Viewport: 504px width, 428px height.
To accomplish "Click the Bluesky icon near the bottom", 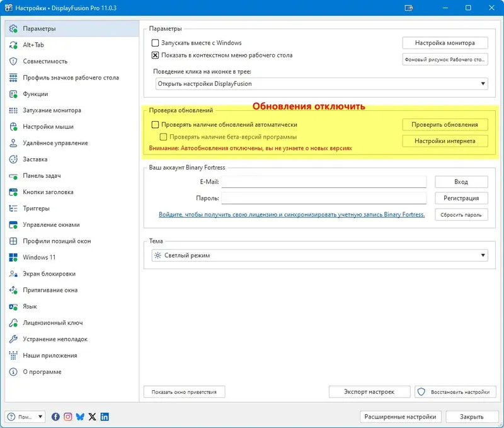I will [80, 417].
